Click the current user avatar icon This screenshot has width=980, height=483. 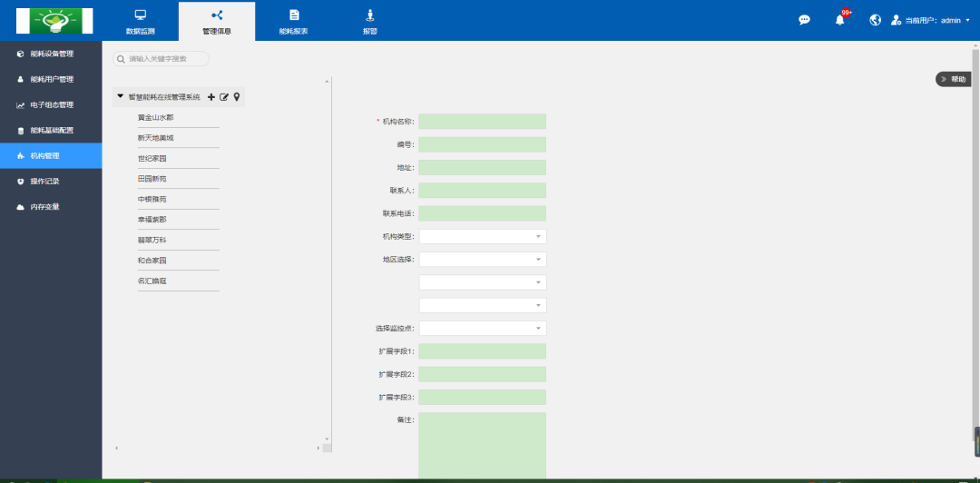click(x=897, y=20)
